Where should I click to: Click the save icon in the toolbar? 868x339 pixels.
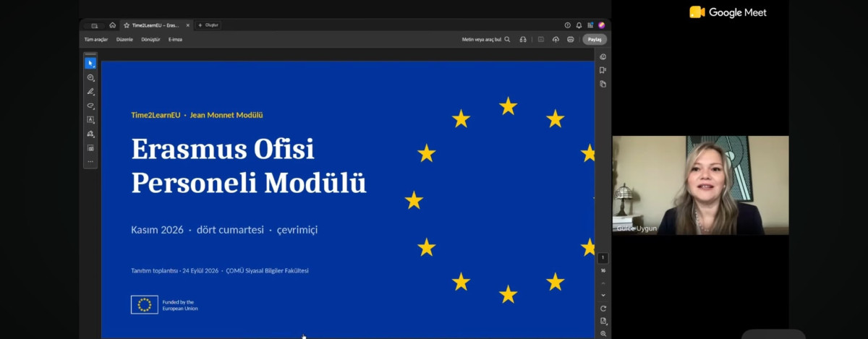pyautogui.click(x=540, y=40)
